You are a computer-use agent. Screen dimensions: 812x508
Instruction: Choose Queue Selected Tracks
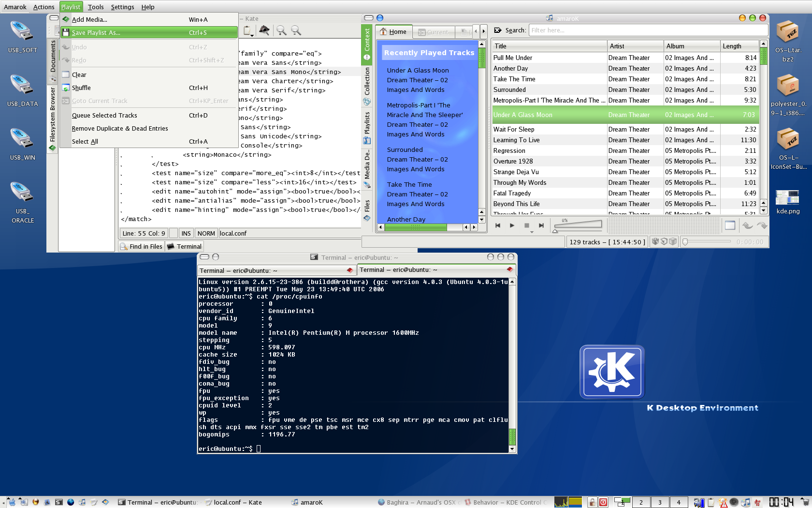pyautogui.click(x=148, y=115)
